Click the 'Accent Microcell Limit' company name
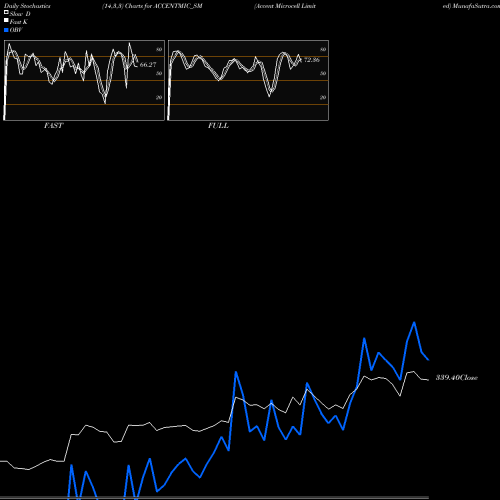Image resolution: width=500 pixels, height=500 pixels. point(285,6)
